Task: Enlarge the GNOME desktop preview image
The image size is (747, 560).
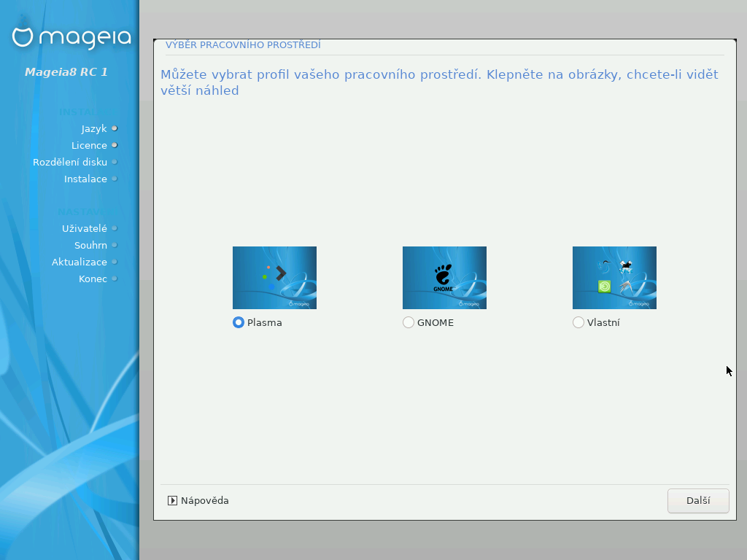Action: click(x=444, y=278)
